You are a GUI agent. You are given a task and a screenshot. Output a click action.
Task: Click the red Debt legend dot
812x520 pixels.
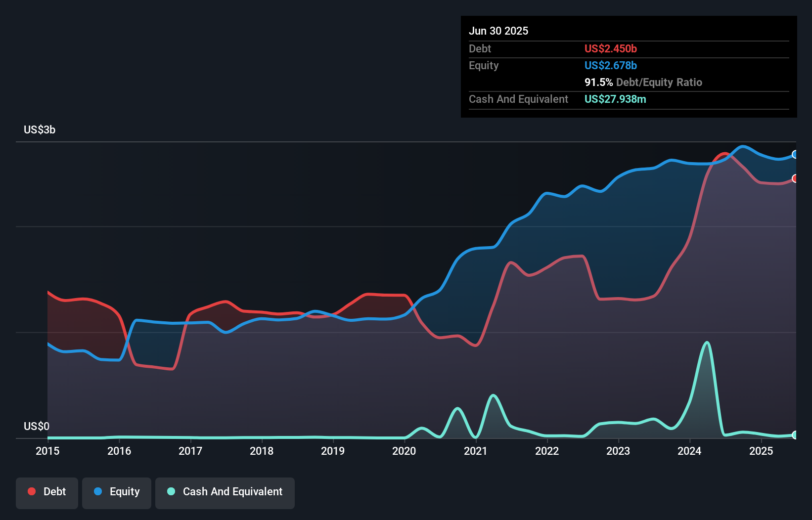pyautogui.click(x=32, y=491)
